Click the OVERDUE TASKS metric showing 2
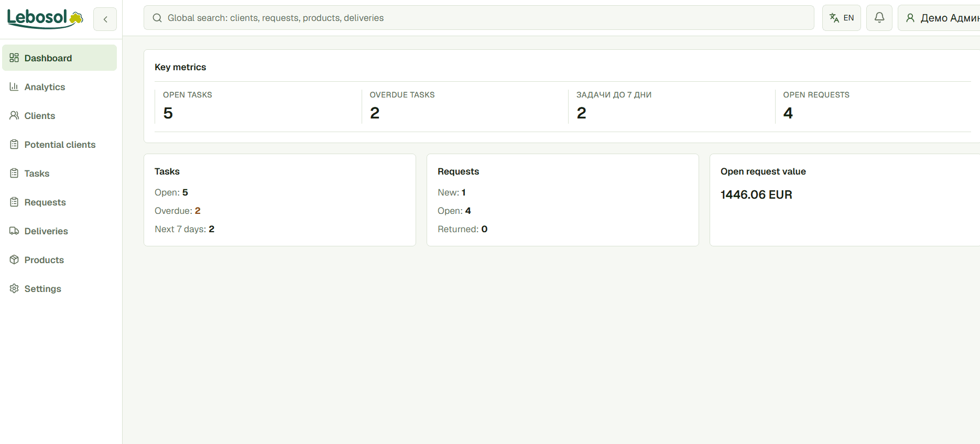 point(464,106)
